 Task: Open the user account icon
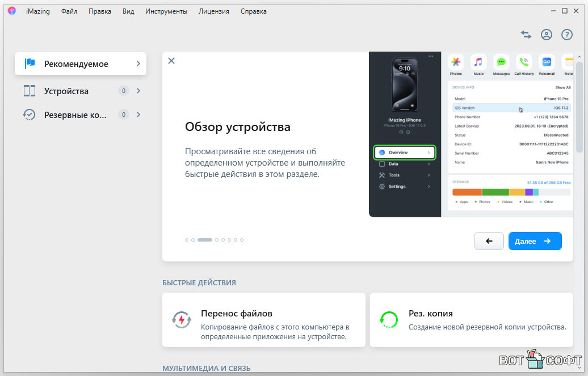pyautogui.click(x=547, y=35)
